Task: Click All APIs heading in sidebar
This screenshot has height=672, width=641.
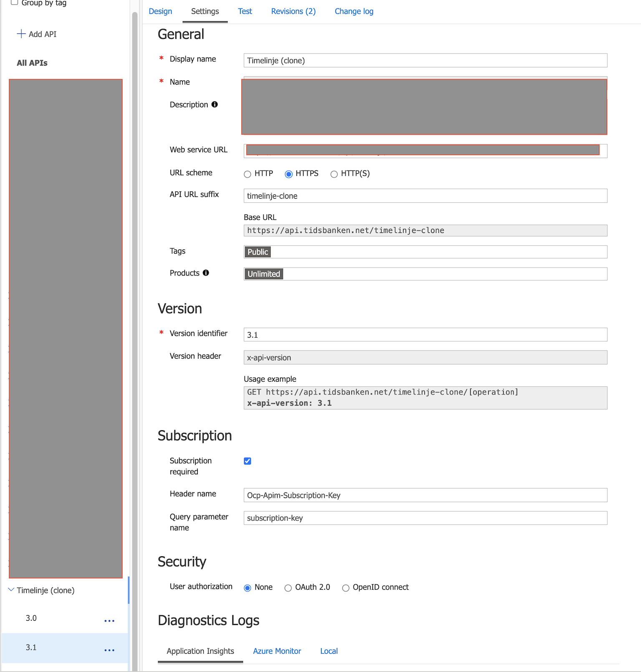Action: (32, 63)
